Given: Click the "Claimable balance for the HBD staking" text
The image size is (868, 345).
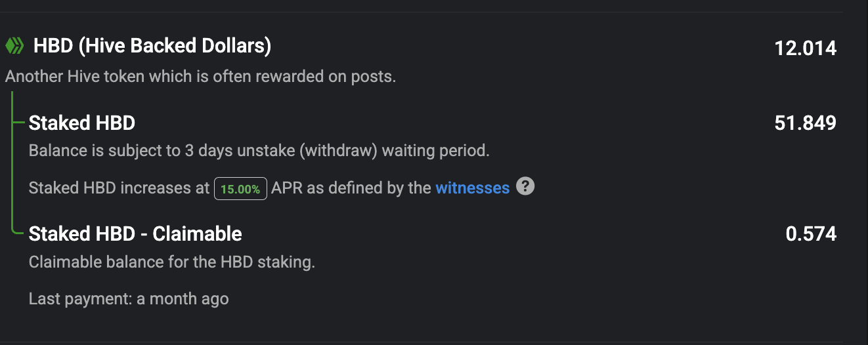Looking at the screenshot, I should pyautogui.click(x=172, y=262).
